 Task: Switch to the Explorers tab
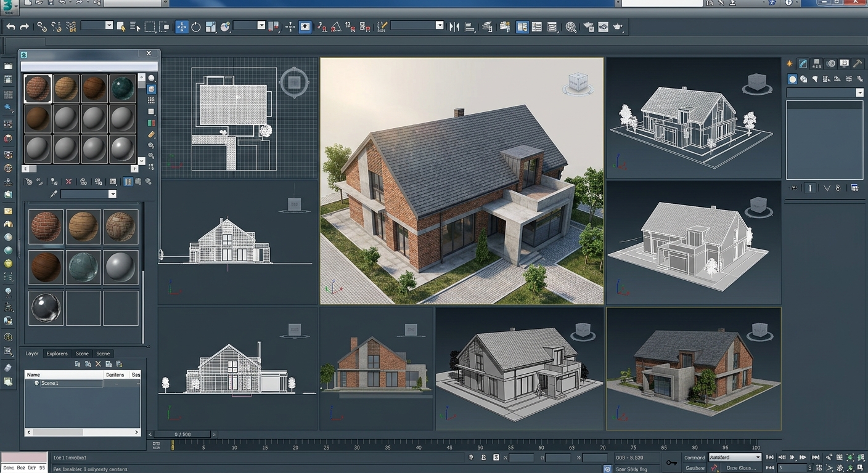[x=57, y=354]
